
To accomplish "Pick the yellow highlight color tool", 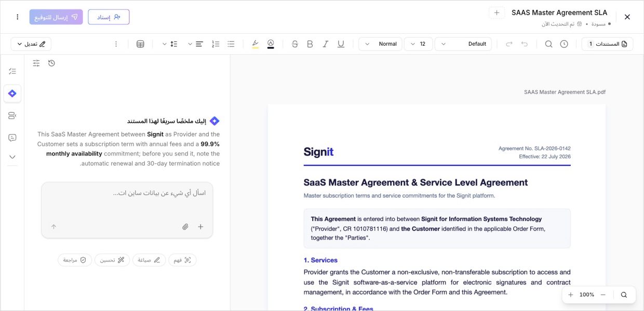I will coord(255,44).
